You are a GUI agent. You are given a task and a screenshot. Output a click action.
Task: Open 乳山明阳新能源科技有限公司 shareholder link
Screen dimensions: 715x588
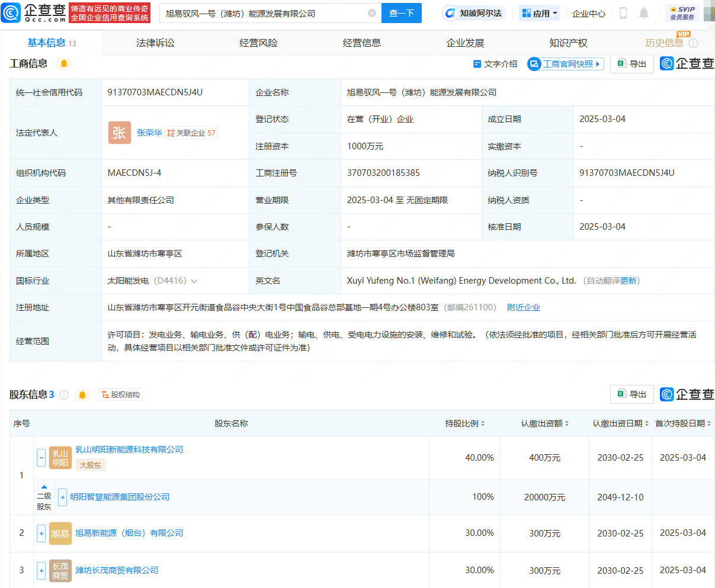click(129, 449)
